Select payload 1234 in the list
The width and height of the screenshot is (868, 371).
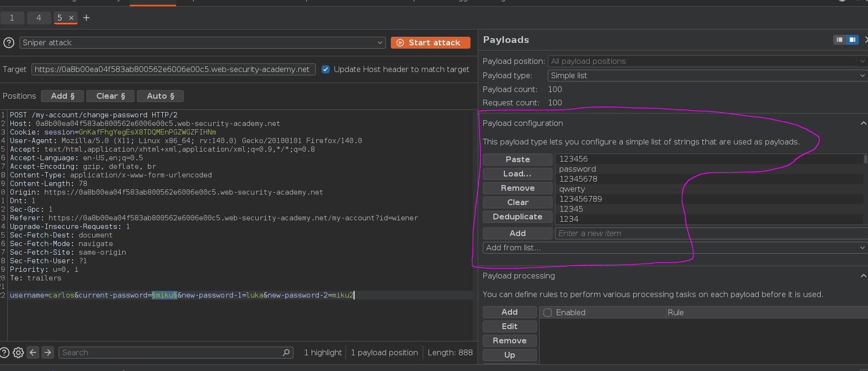[x=709, y=219]
